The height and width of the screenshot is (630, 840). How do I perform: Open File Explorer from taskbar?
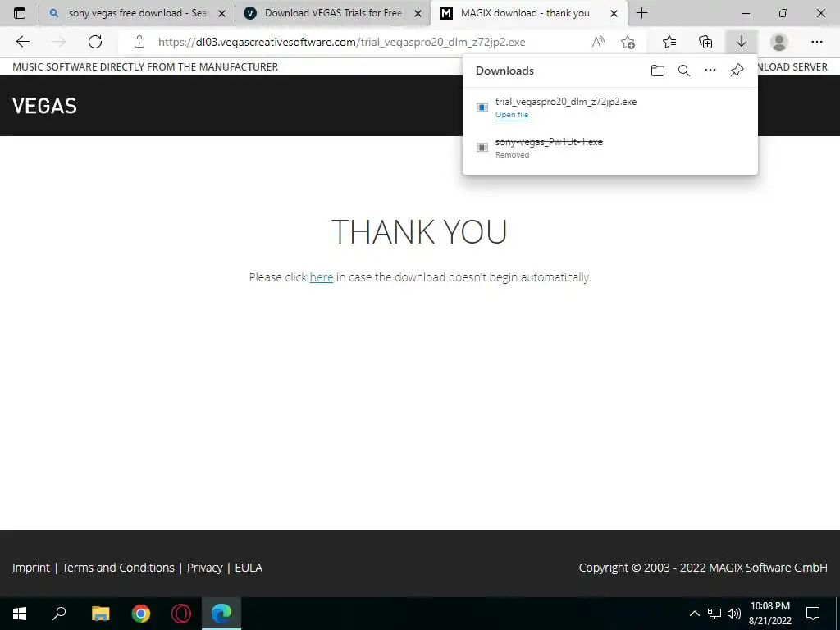100,614
